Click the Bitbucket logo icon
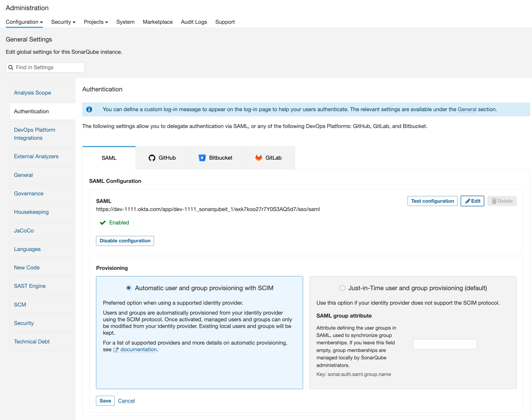The height and width of the screenshot is (420, 532). click(202, 158)
